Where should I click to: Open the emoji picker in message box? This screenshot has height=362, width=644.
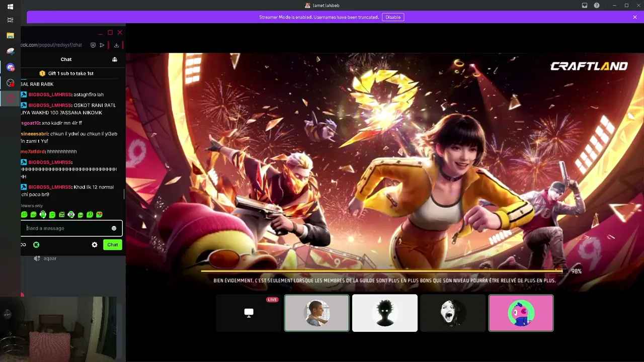click(x=114, y=228)
